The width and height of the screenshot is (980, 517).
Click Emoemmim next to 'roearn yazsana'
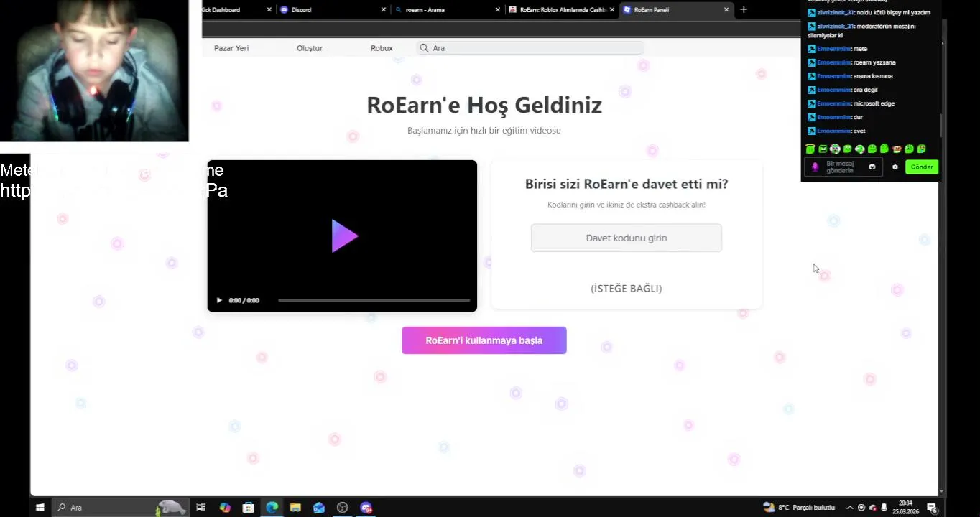tap(833, 62)
